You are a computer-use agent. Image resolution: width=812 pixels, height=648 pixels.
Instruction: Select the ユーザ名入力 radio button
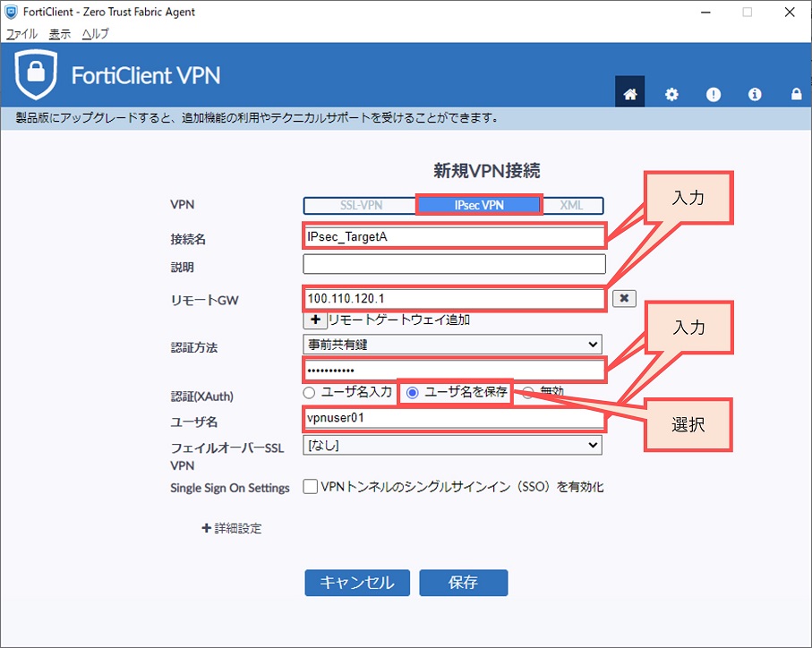(x=310, y=392)
